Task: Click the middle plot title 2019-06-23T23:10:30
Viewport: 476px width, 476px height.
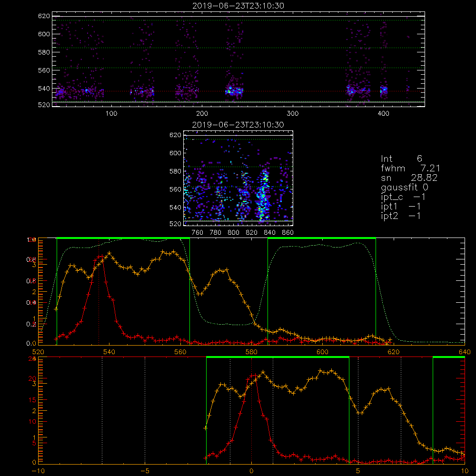Action: pos(238,125)
